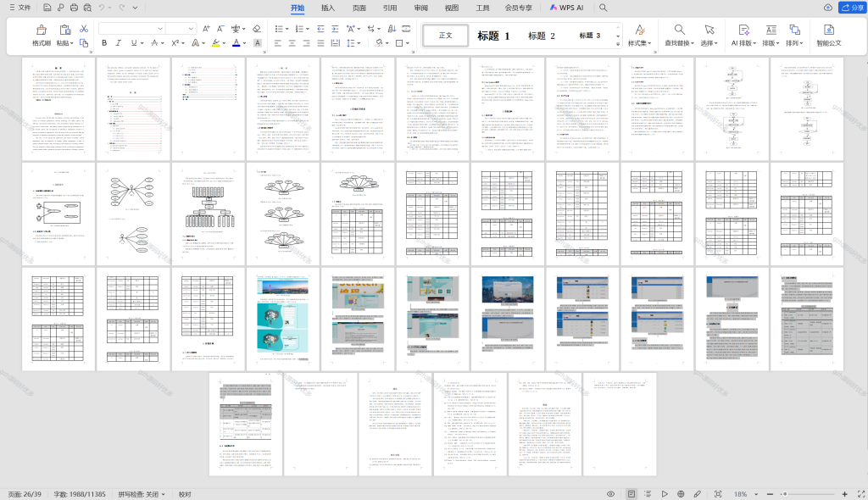Decrease font size with A- icon
The height and width of the screenshot is (500, 868).
(x=220, y=29)
